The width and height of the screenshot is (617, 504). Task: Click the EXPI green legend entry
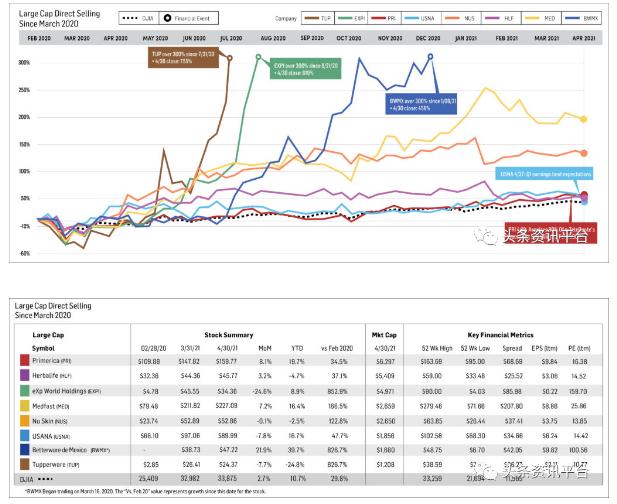(x=351, y=18)
